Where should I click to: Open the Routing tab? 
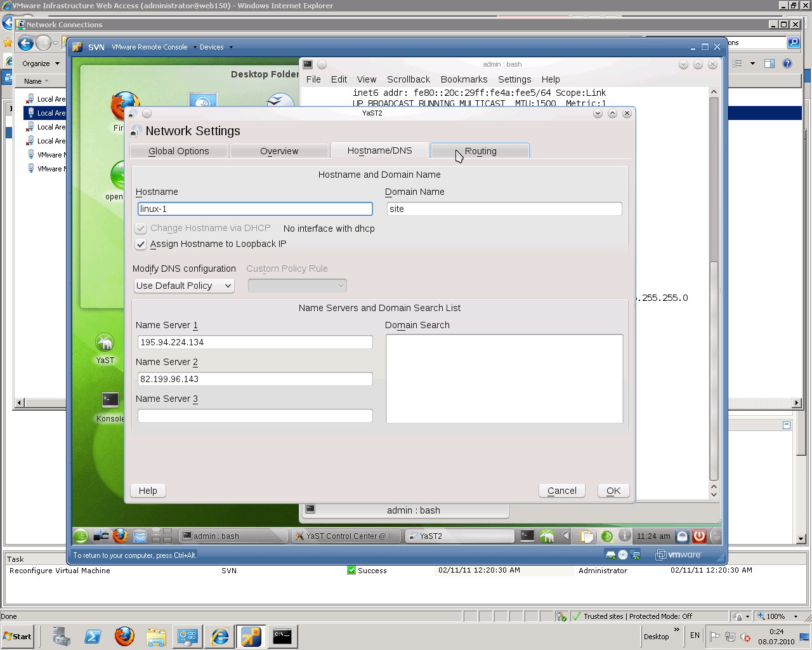(x=480, y=151)
